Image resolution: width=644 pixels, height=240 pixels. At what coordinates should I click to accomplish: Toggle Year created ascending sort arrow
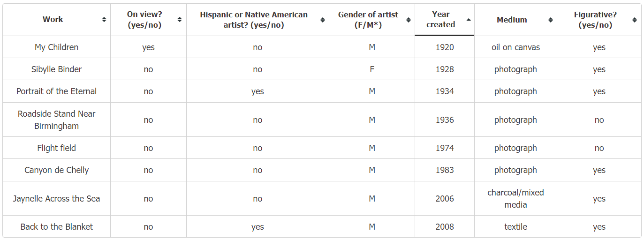point(469,20)
